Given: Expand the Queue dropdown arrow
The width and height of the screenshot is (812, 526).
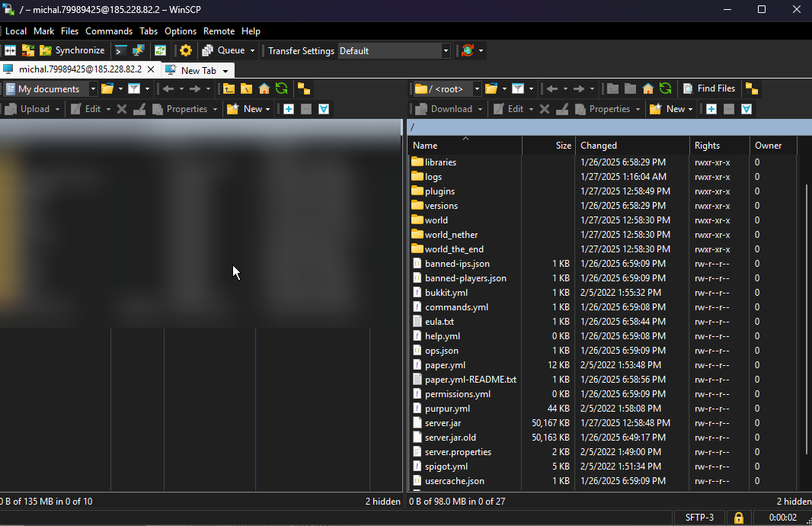Looking at the screenshot, I should pyautogui.click(x=253, y=51).
